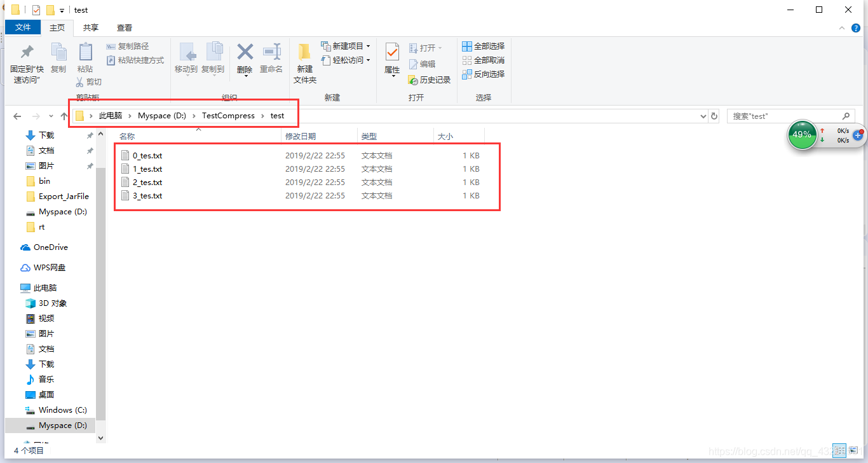Select the file 3_tes.txt
Viewport: 868px width, 463px height.
(x=147, y=195)
